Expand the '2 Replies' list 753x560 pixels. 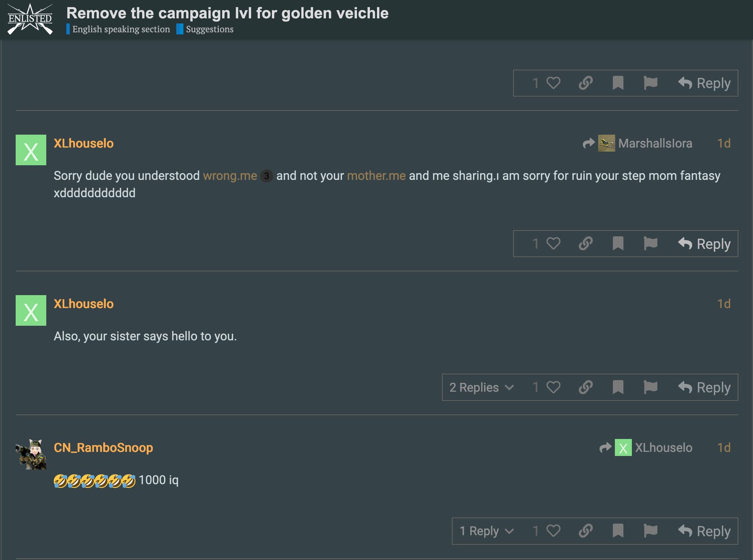pyautogui.click(x=481, y=387)
